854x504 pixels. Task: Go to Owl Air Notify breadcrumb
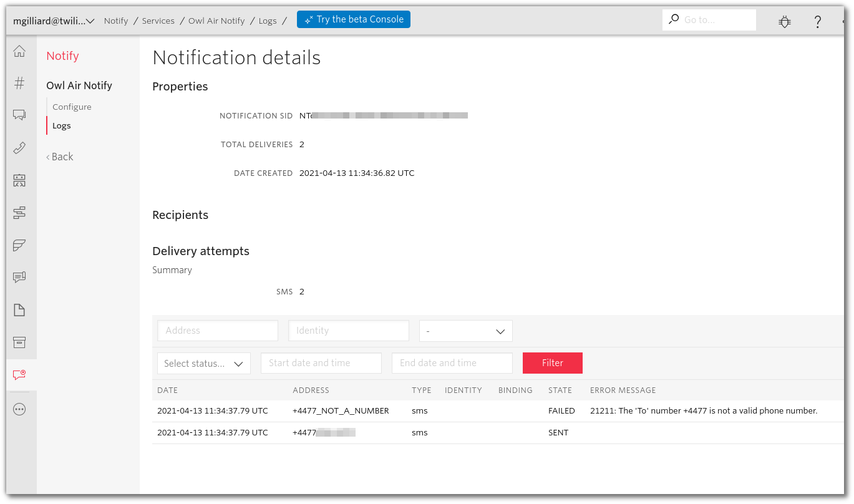(x=216, y=21)
